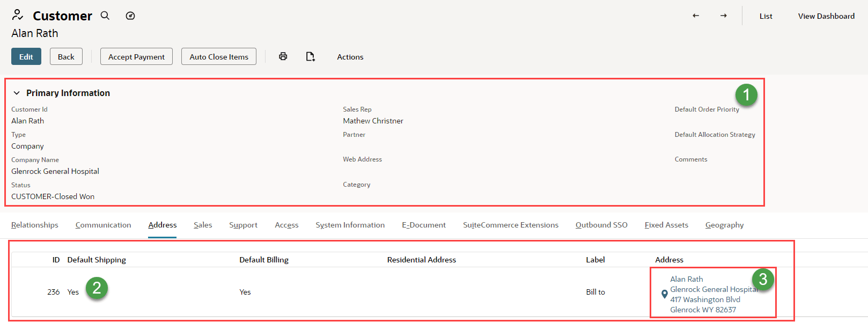The image size is (868, 322).
Task: Open the E-Document tab
Action: pos(424,225)
